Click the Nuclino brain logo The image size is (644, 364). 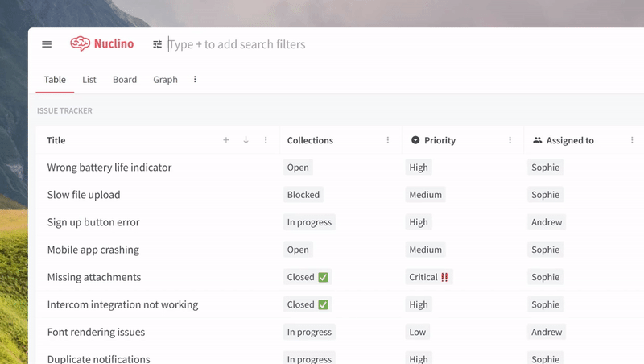coord(80,43)
